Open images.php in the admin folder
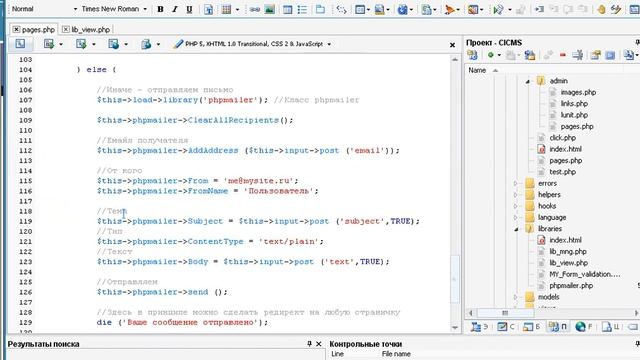Viewport: 640px width, 360px height. 578,92
